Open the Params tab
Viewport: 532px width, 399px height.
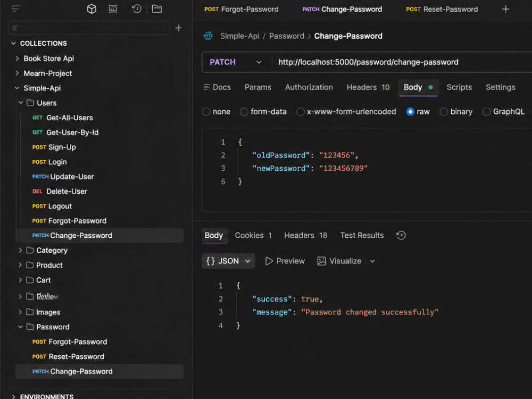[258, 87]
